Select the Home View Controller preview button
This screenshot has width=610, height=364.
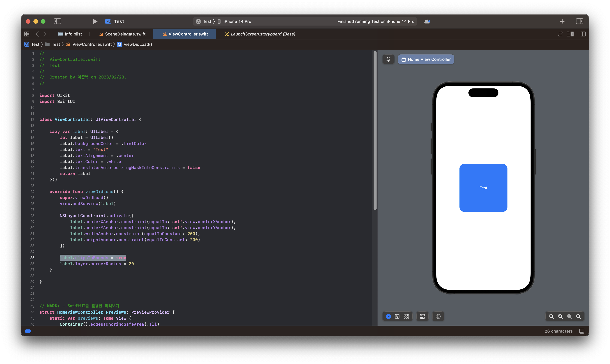pyautogui.click(x=426, y=59)
